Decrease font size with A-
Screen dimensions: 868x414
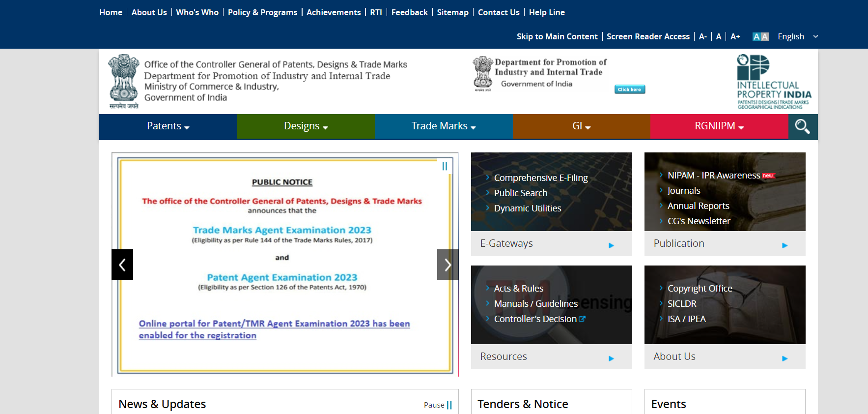pyautogui.click(x=703, y=36)
